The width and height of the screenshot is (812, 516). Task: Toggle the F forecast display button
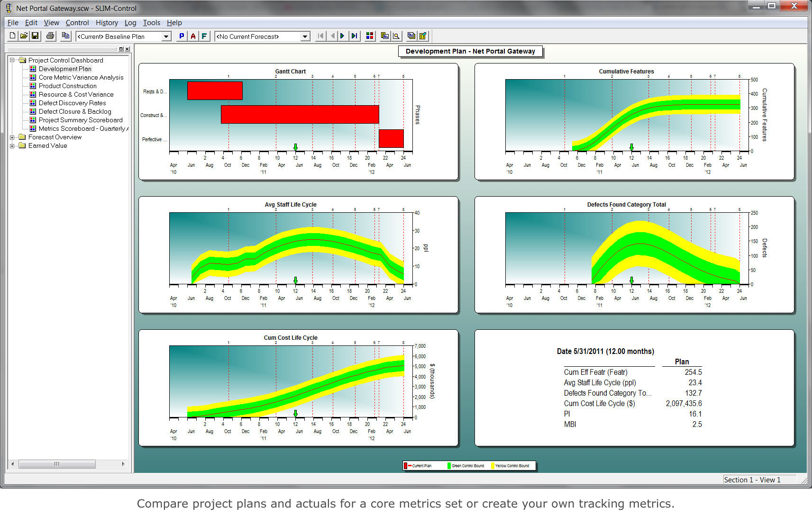pos(204,36)
